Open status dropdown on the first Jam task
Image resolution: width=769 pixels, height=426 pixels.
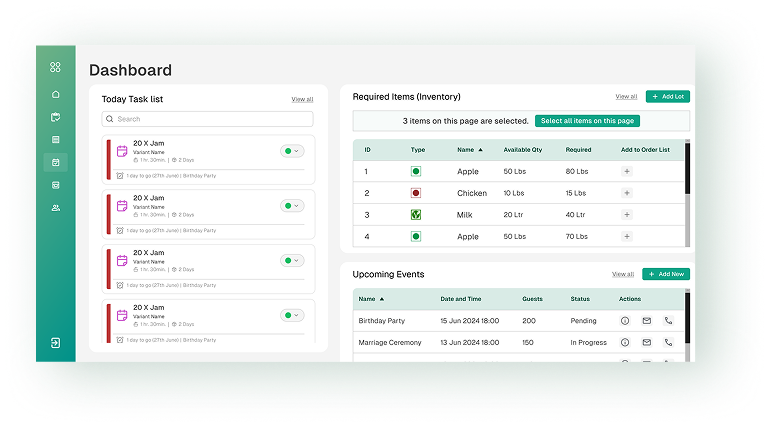292,151
